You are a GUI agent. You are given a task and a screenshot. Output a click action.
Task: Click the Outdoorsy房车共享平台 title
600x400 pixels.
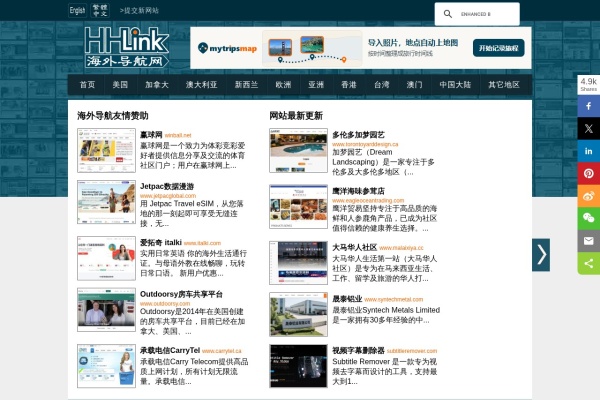tap(181, 294)
